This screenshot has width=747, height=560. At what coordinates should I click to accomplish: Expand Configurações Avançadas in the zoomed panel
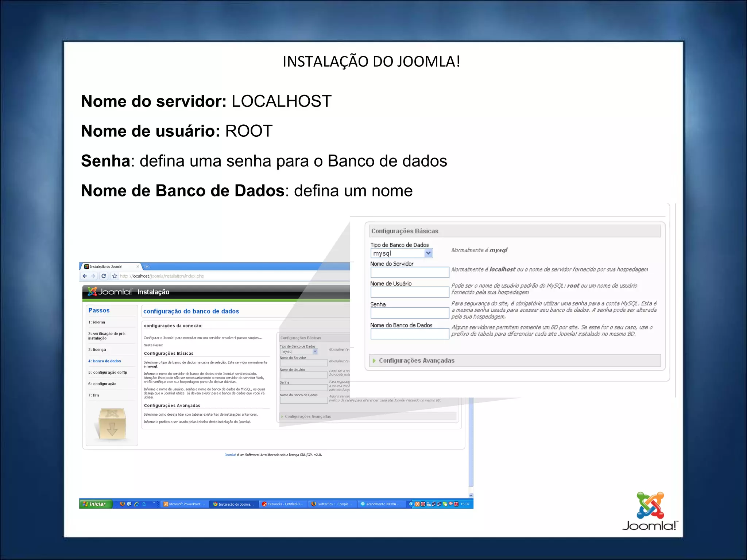pyautogui.click(x=515, y=361)
